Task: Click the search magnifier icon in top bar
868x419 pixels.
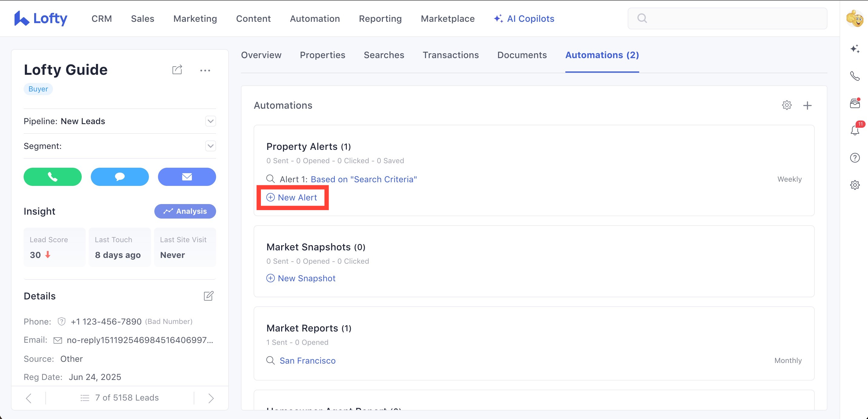Action: (642, 18)
